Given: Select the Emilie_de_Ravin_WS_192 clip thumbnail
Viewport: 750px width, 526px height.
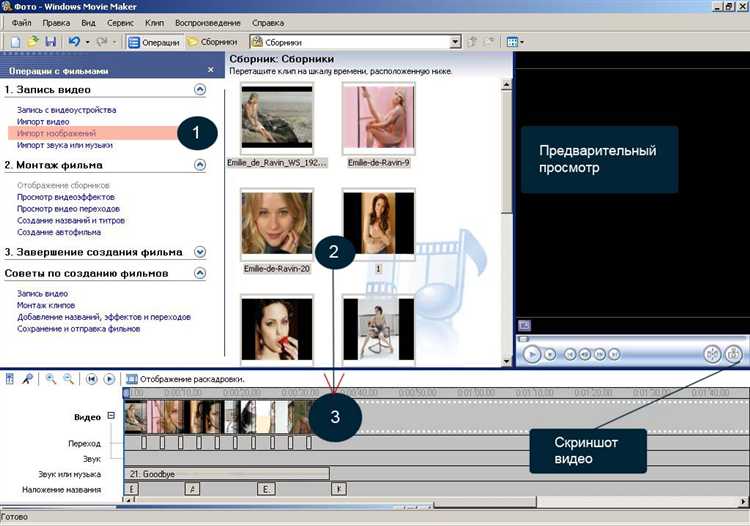Looking at the screenshot, I should [277, 118].
